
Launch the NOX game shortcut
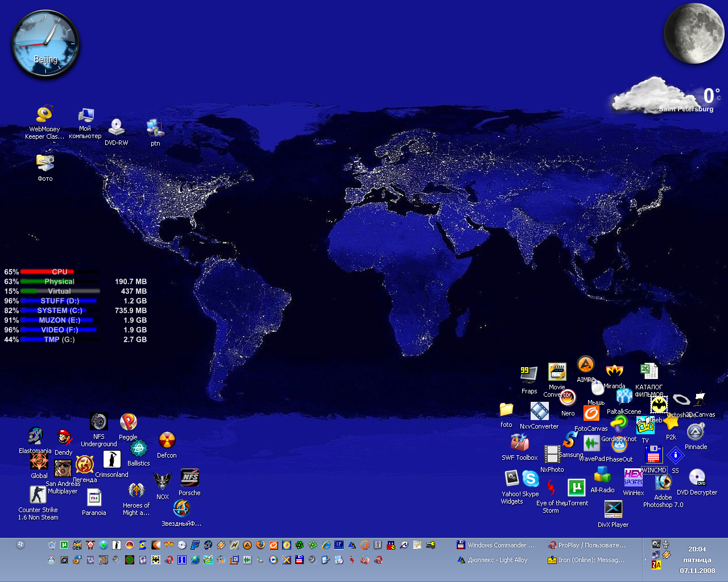click(163, 481)
